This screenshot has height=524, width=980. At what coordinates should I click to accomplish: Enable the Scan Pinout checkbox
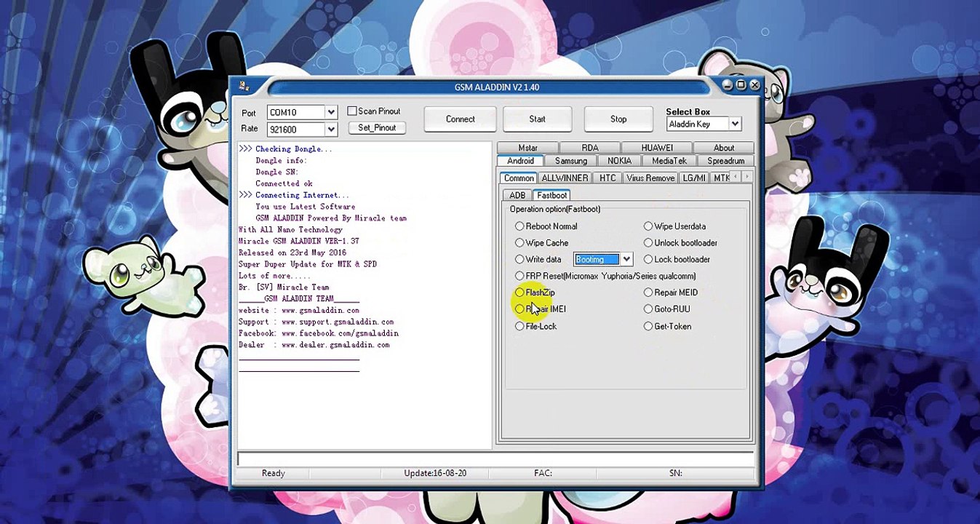click(x=352, y=111)
